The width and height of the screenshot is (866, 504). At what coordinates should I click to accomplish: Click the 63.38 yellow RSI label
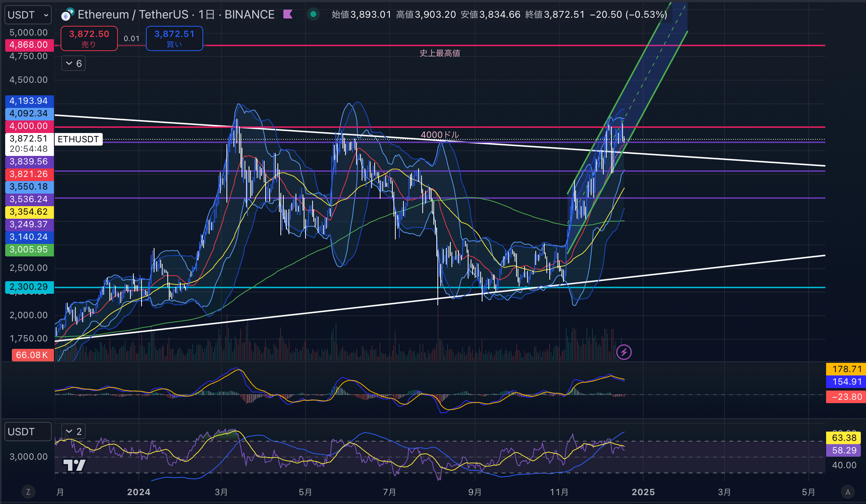pyautogui.click(x=843, y=438)
